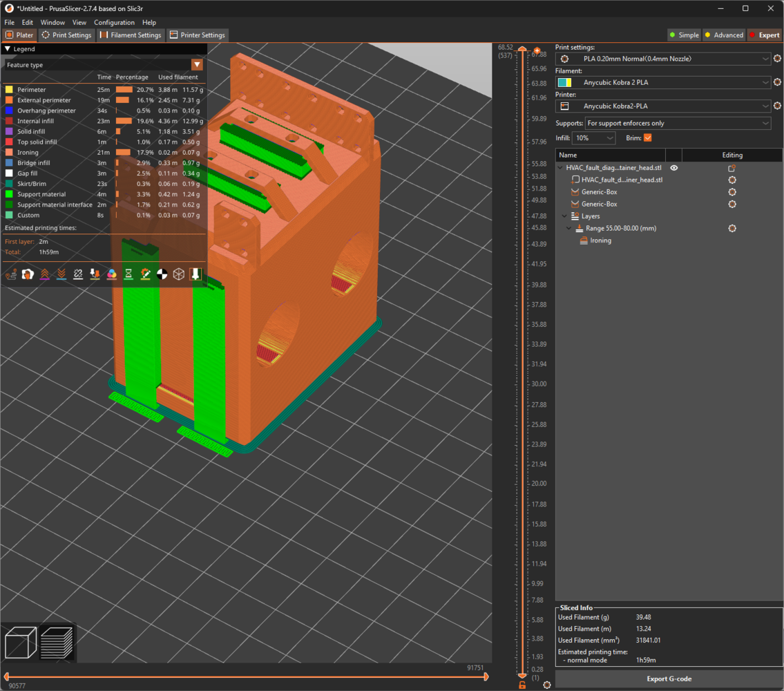Switch to the Filament Settings tab
The width and height of the screenshot is (784, 691).
pos(131,35)
